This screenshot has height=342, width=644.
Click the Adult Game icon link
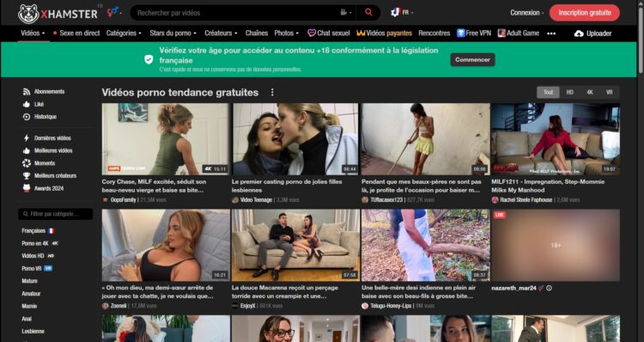click(519, 33)
